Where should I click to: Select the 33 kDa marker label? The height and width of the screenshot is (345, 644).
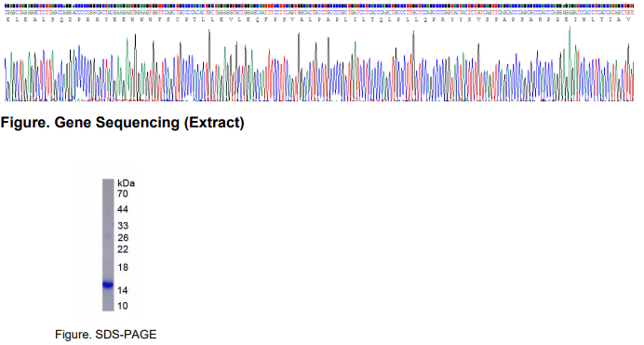(x=123, y=225)
